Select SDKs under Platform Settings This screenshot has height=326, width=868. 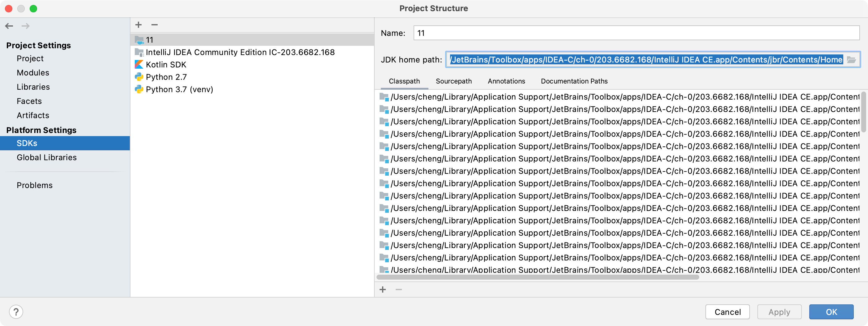[65, 143]
